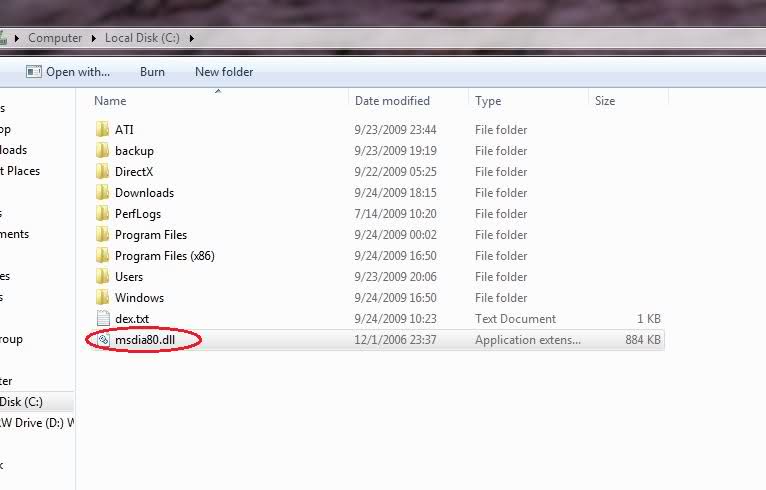Click the 9/23/2009 19:19 date cell
The width and height of the screenshot is (766, 490).
pyautogui.click(x=395, y=150)
